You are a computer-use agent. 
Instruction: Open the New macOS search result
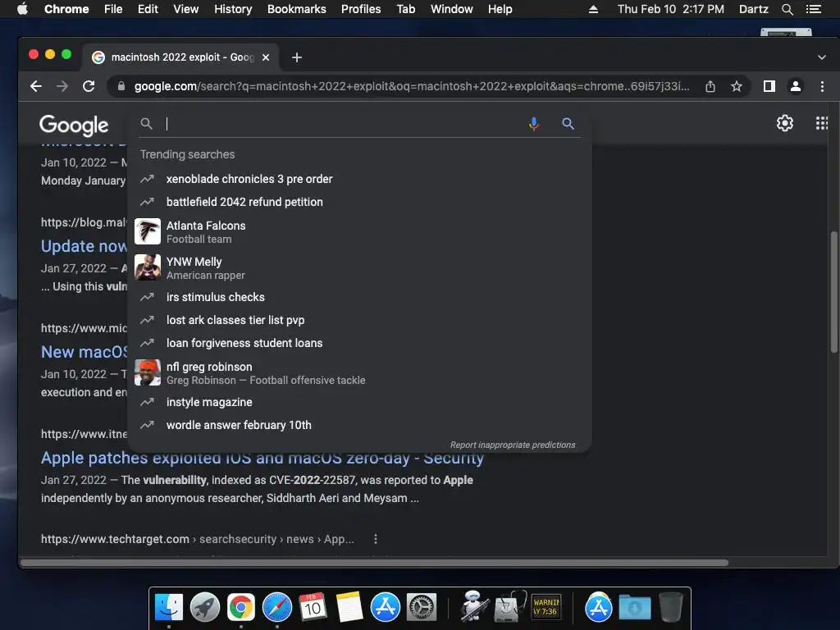(x=84, y=352)
